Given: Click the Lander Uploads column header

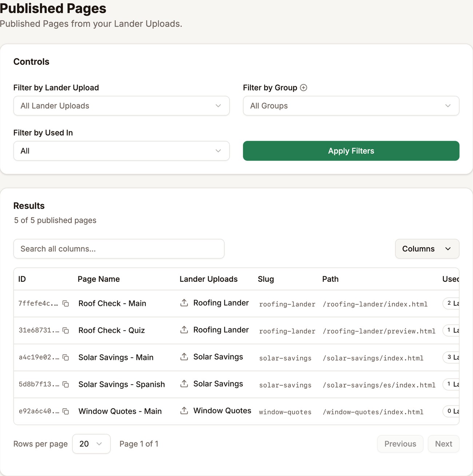Looking at the screenshot, I should click(x=208, y=279).
